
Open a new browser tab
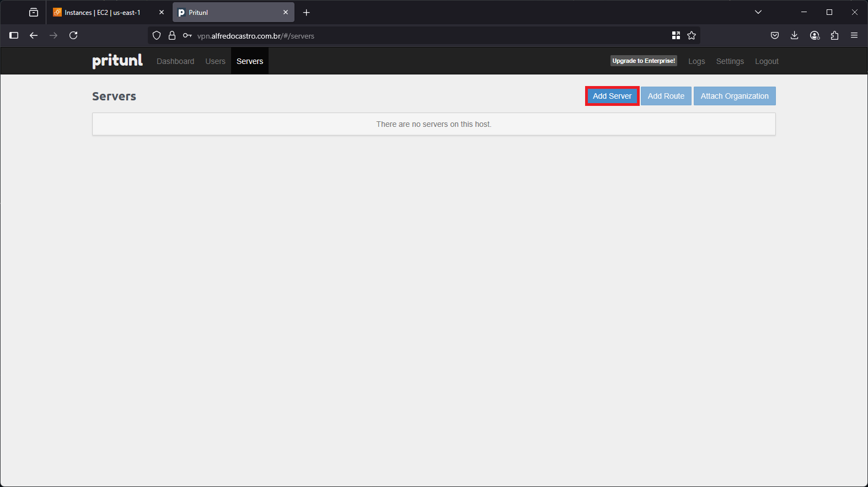[x=307, y=12]
